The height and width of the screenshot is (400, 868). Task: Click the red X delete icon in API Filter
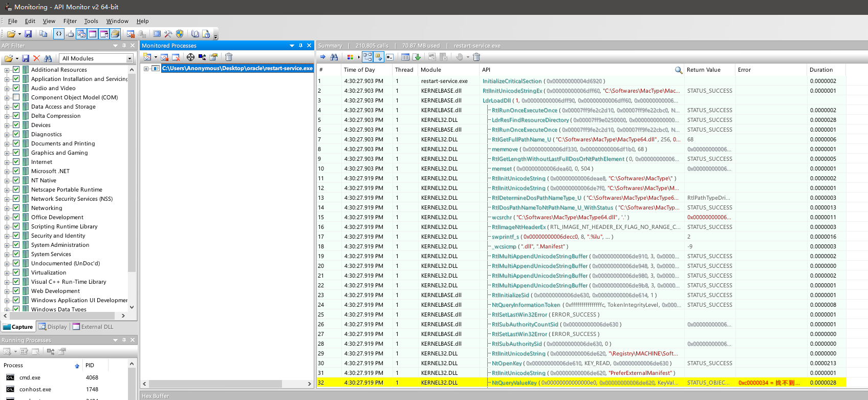click(x=36, y=58)
